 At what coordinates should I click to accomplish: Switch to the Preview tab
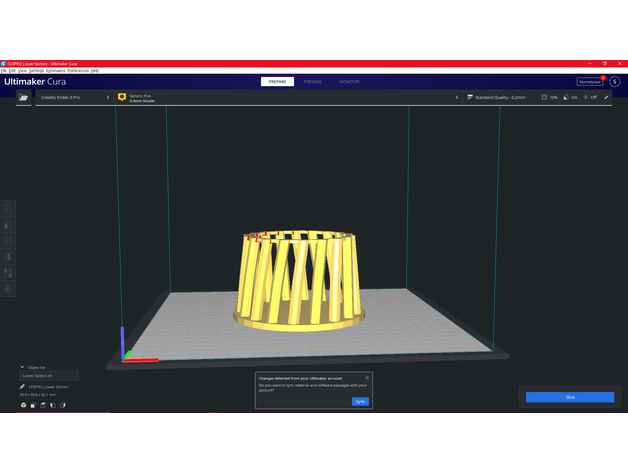pos(313,81)
